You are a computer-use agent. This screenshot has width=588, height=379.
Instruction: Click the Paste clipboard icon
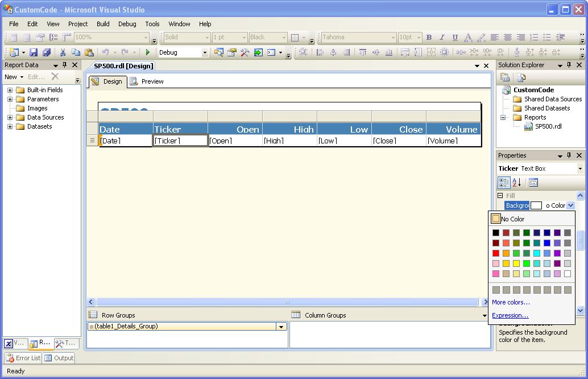click(x=89, y=52)
